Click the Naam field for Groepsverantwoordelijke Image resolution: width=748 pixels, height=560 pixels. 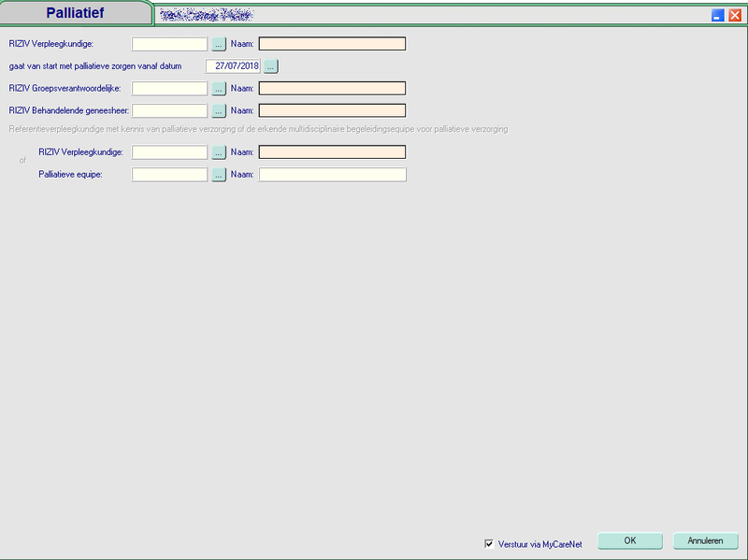pos(332,89)
